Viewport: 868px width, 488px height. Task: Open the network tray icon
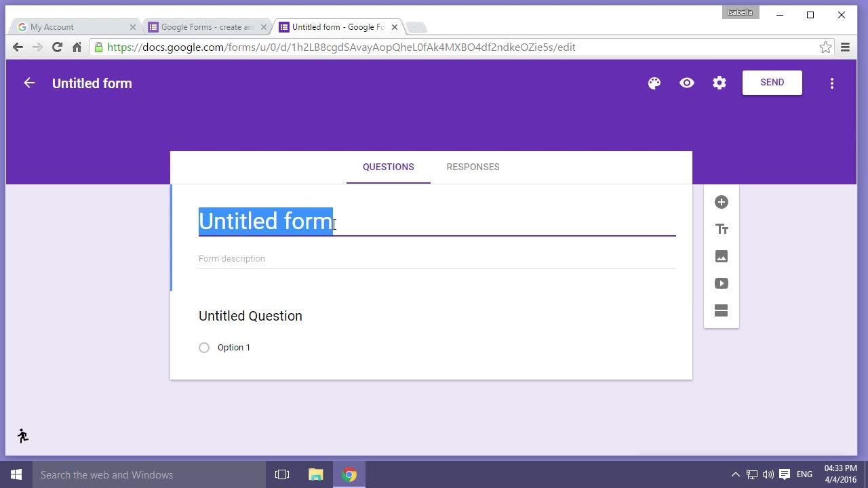pyautogui.click(x=752, y=474)
